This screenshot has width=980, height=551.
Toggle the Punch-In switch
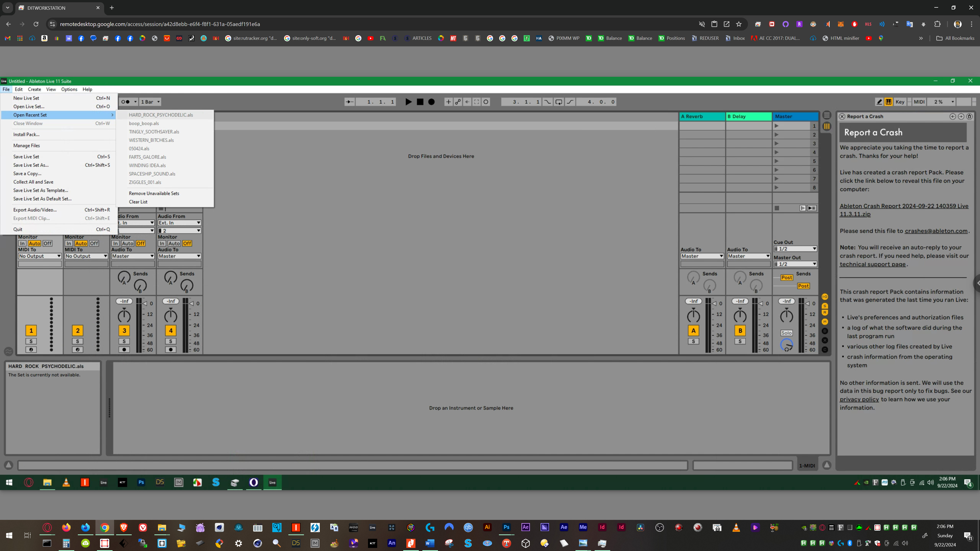click(547, 102)
